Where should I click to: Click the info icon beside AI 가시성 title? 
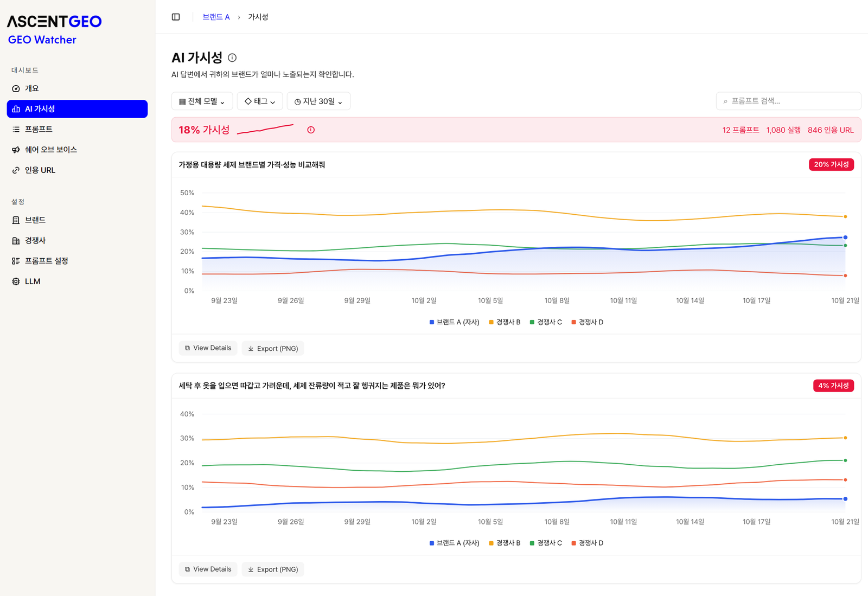point(232,57)
